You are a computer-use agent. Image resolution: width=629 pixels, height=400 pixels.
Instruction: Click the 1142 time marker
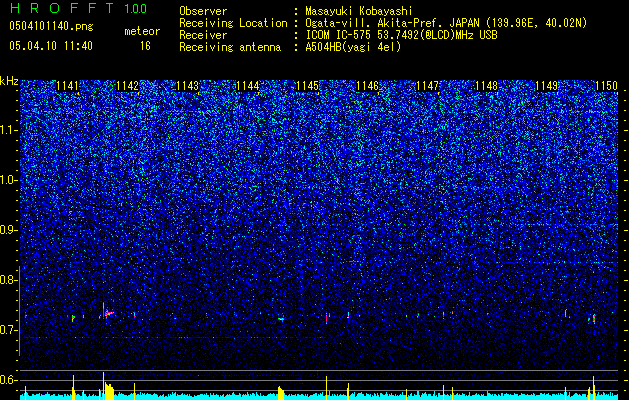[127, 86]
